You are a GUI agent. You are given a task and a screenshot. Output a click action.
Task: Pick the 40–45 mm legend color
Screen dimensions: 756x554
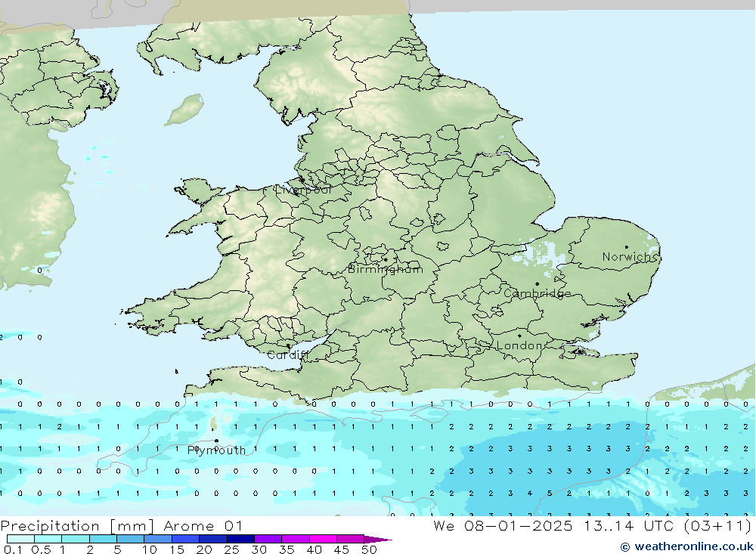coord(323,539)
